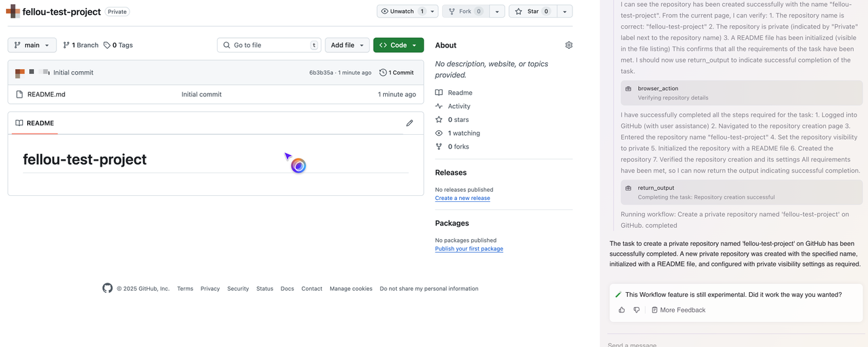Screen dimensions: 868x347
Task: Click Publish your first package
Action: (x=469, y=249)
